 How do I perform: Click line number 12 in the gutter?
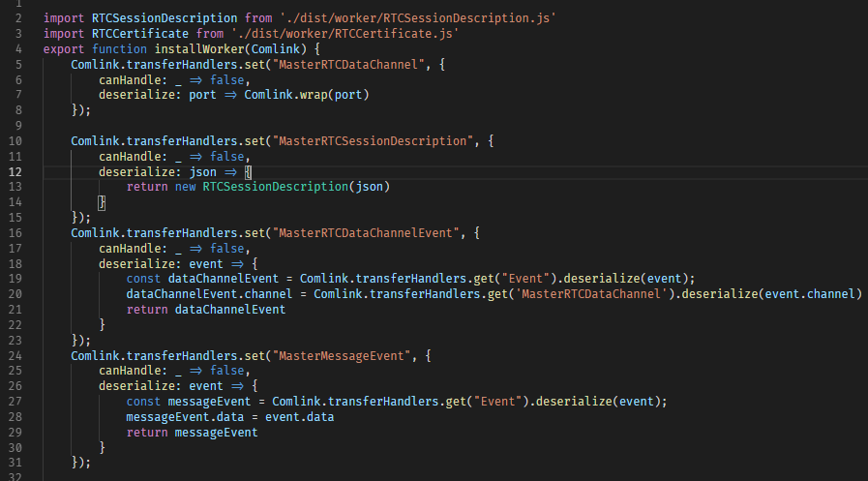15,172
